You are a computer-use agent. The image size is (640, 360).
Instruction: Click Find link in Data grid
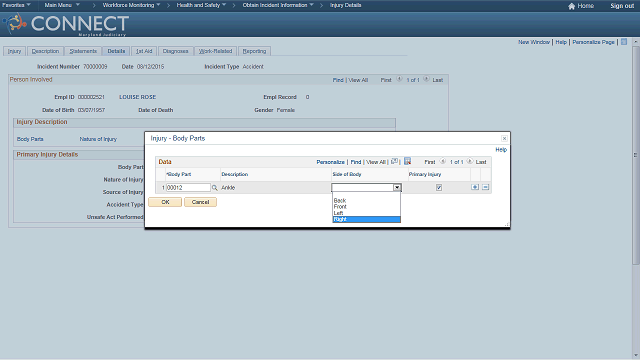pyautogui.click(x=356, y=162)
